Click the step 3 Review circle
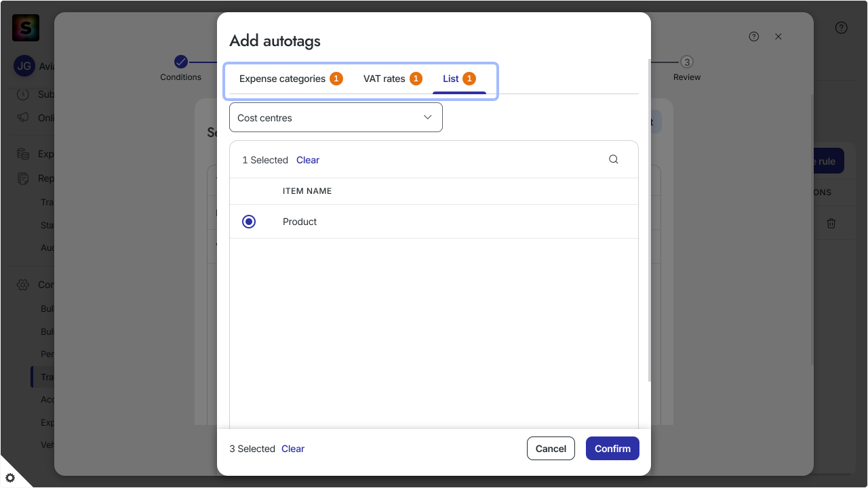Screen dimensions: 868x488 click(687, 62)
